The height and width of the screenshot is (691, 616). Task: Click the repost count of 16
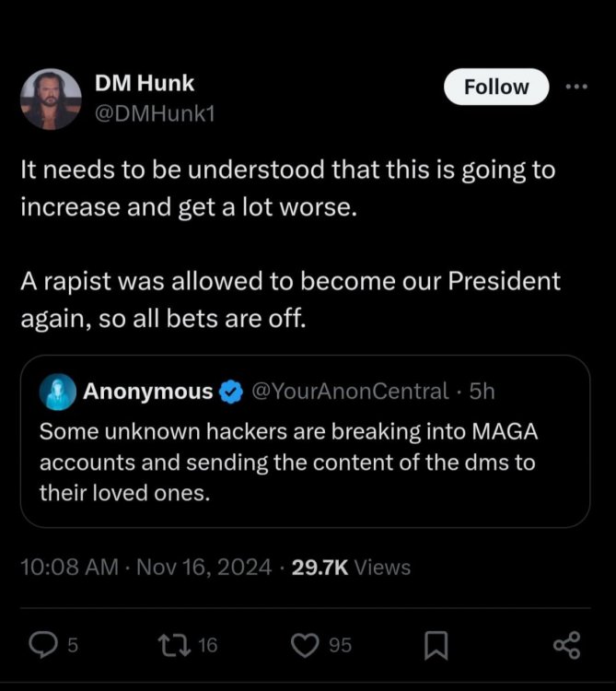point(208,645)
